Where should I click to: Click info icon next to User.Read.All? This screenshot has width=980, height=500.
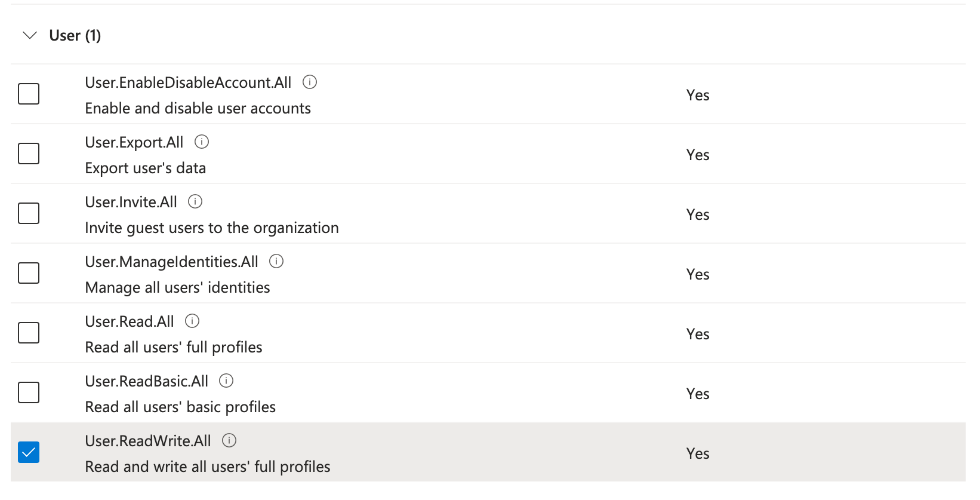click(192, 321)
